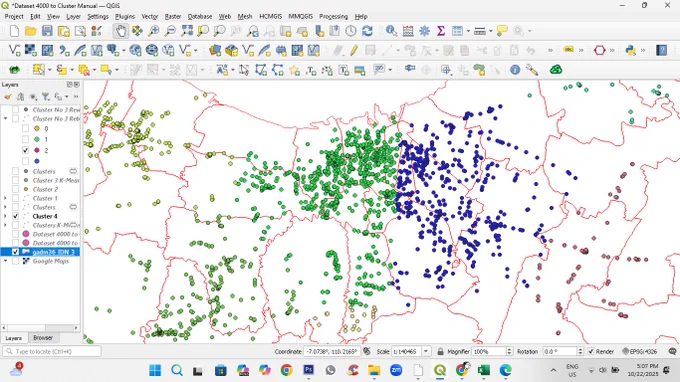Open the Python Console icon
The width and height of the screenshot is (680, 382).
[x=630, y=50]
